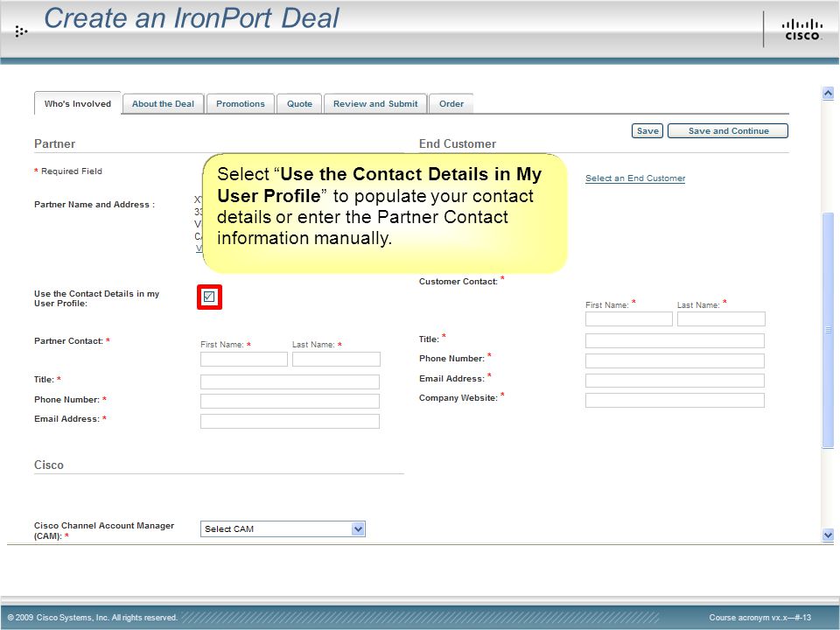Follow the Select an End Customer link
The image size is (840, 630).
(x=635, y=178)
